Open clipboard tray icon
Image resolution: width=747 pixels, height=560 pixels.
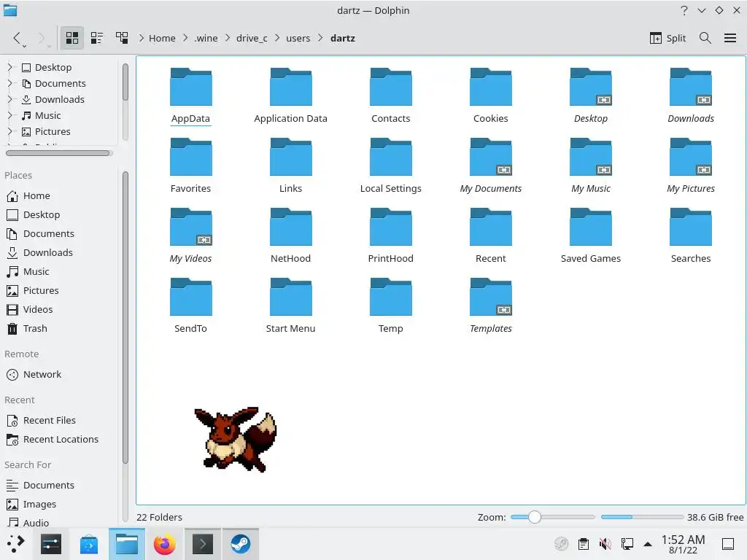click(583, 544)
